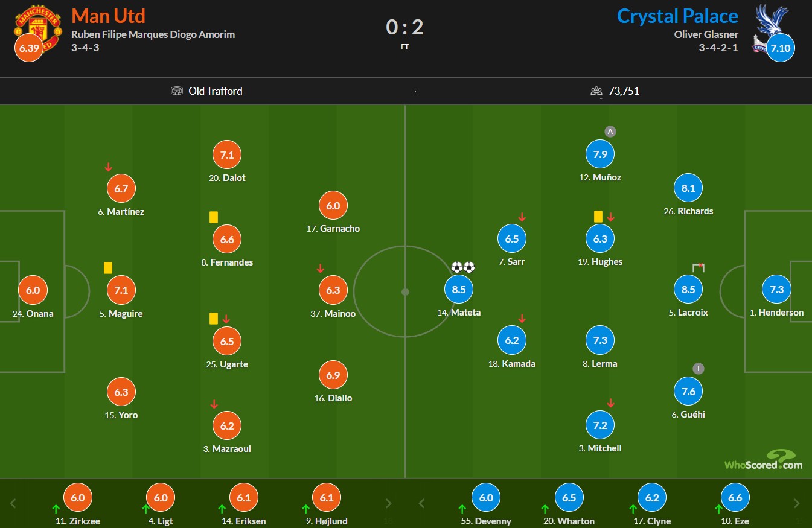Click the WhoScored.com logo watermark
This screenshot has height=528, width=812.
[x=764, y=459]
